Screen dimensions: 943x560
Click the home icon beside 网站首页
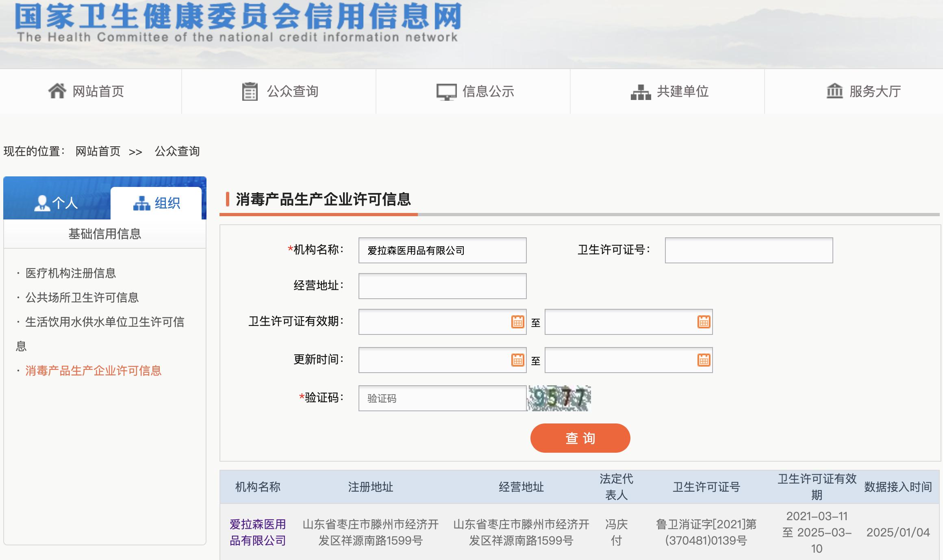pos(57,91)
